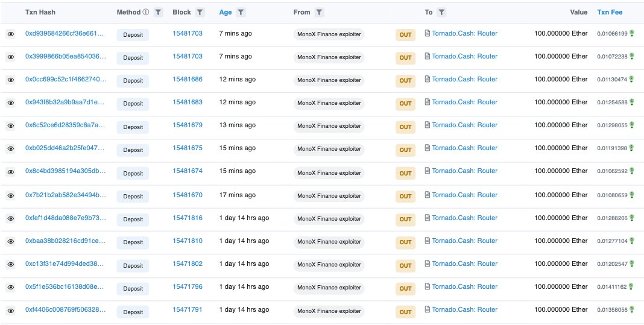
Task: Preview transaction 0x8c4bd3985194a305db eye icon
Action: pos(11,172)
